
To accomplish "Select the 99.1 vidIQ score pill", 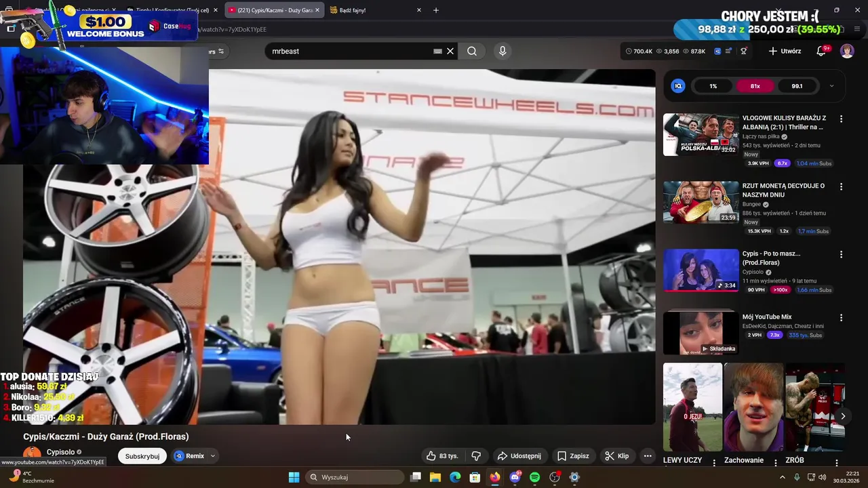I will [797, 86].
